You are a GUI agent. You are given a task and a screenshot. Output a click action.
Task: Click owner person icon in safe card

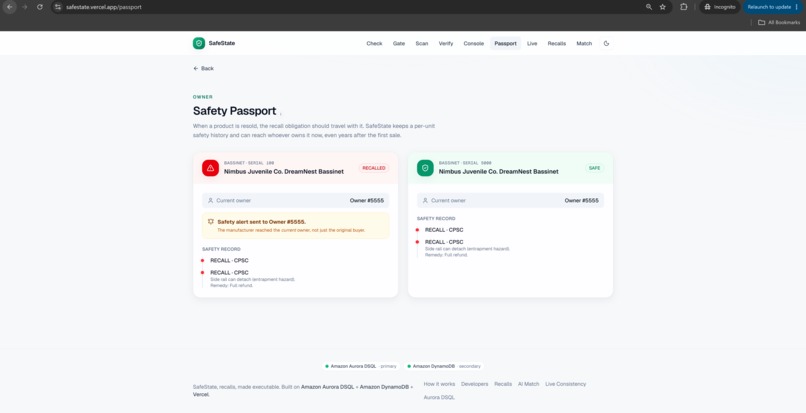pyautogui.click(x=425, y=201)
